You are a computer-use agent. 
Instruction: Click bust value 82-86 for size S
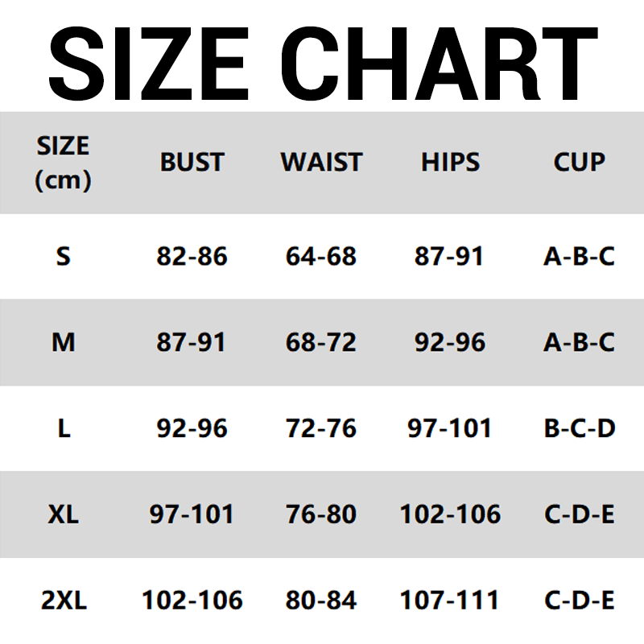click(192, 257)
